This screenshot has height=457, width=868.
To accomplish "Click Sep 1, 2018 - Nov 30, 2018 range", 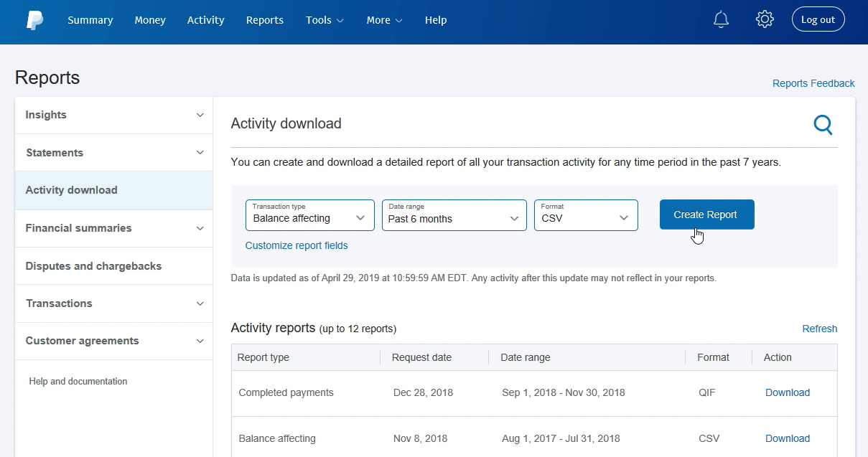I will click(x=564, y=392).
